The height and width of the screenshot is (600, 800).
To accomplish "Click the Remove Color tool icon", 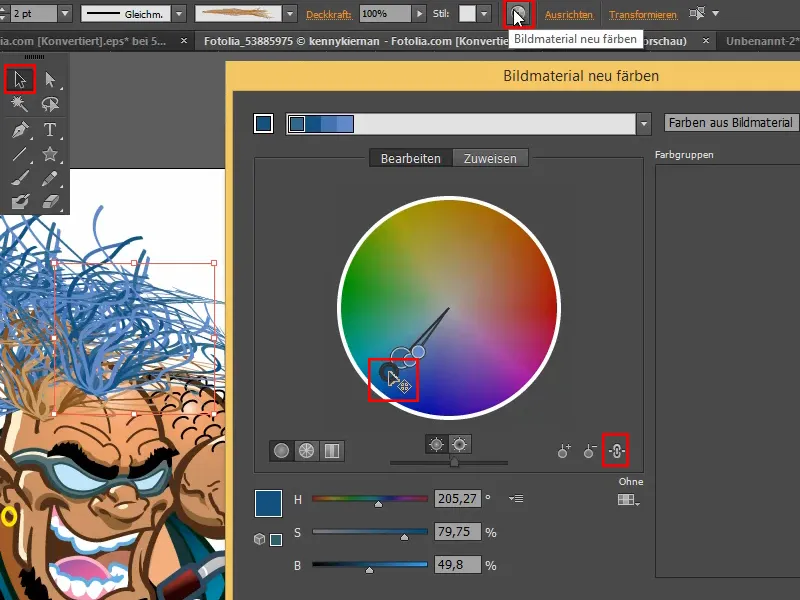I will coord(590,451).
